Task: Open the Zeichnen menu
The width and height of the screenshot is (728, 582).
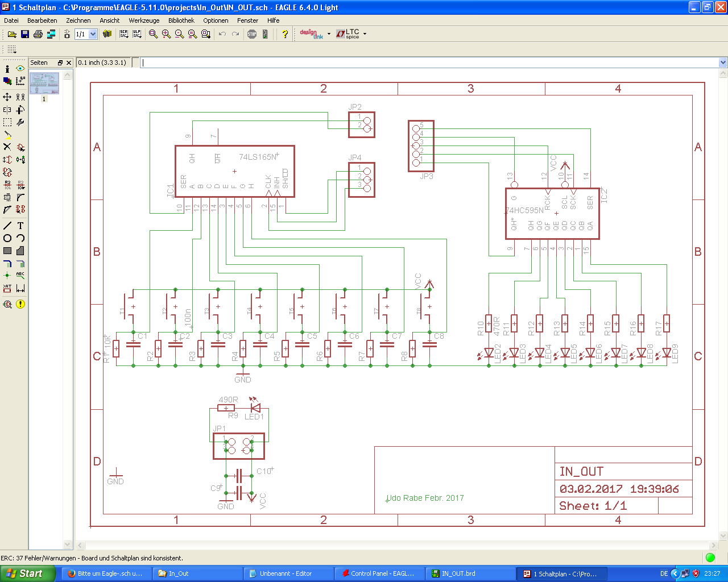Action: [78, 20]
